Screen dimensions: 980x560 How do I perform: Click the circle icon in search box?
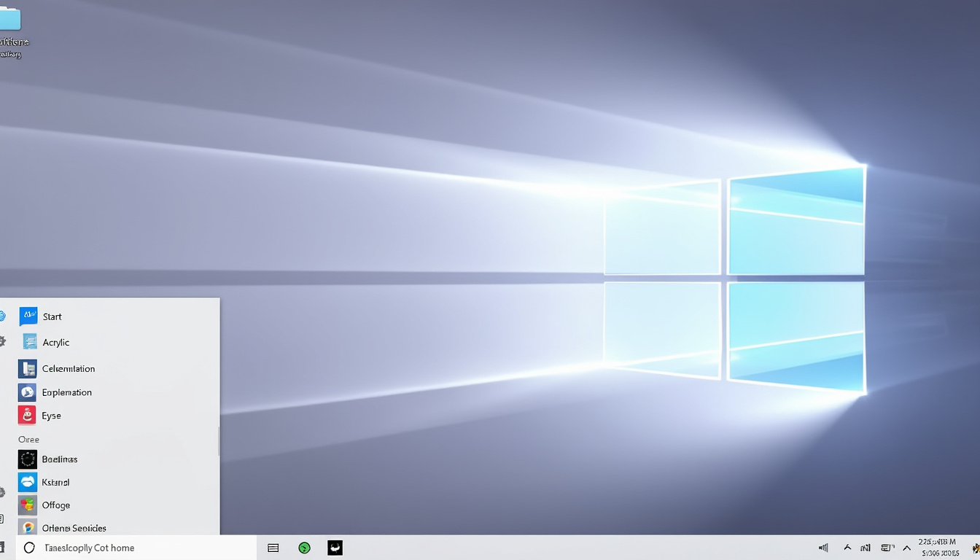point(29,548)
